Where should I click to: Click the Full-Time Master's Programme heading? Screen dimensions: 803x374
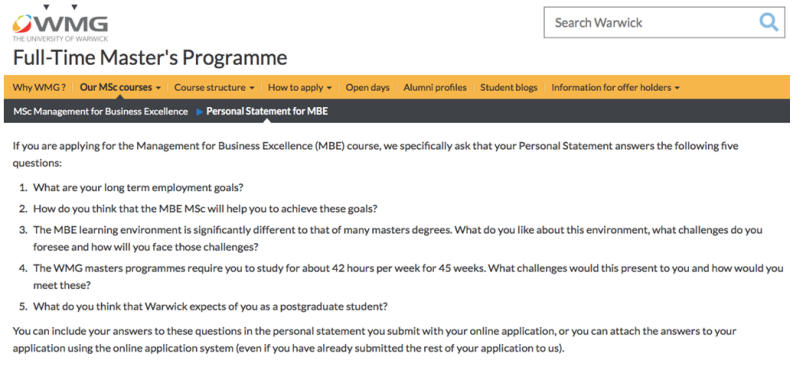(x=150, y=57)
